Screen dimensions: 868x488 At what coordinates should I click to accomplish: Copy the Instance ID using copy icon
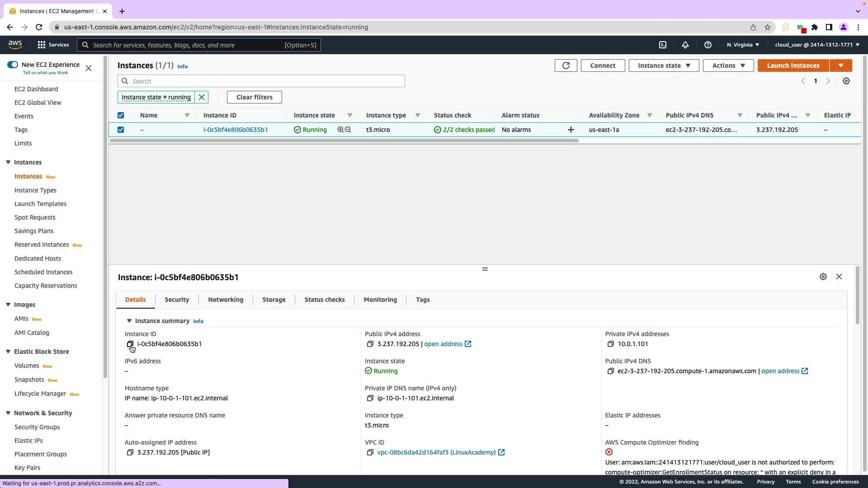tap(130, 344)
